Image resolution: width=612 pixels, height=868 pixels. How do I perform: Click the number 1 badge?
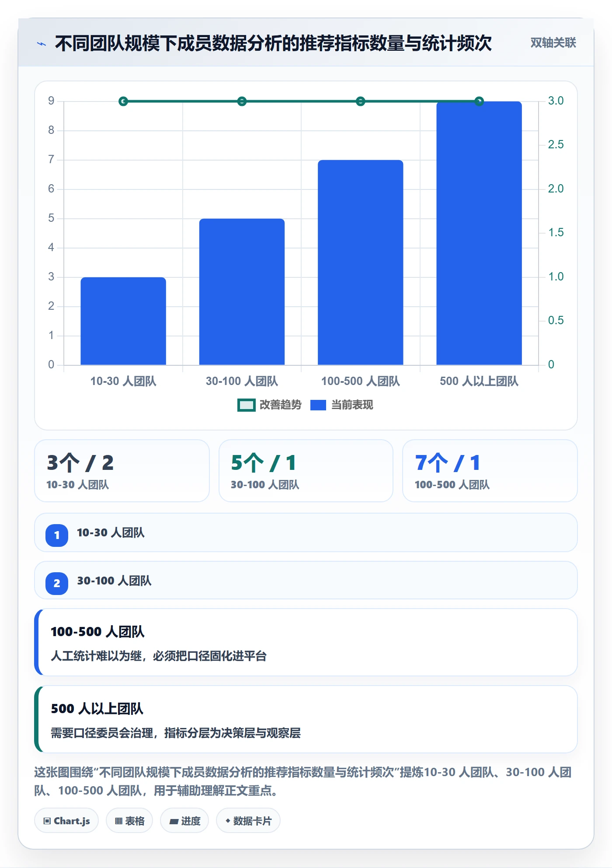57,535
